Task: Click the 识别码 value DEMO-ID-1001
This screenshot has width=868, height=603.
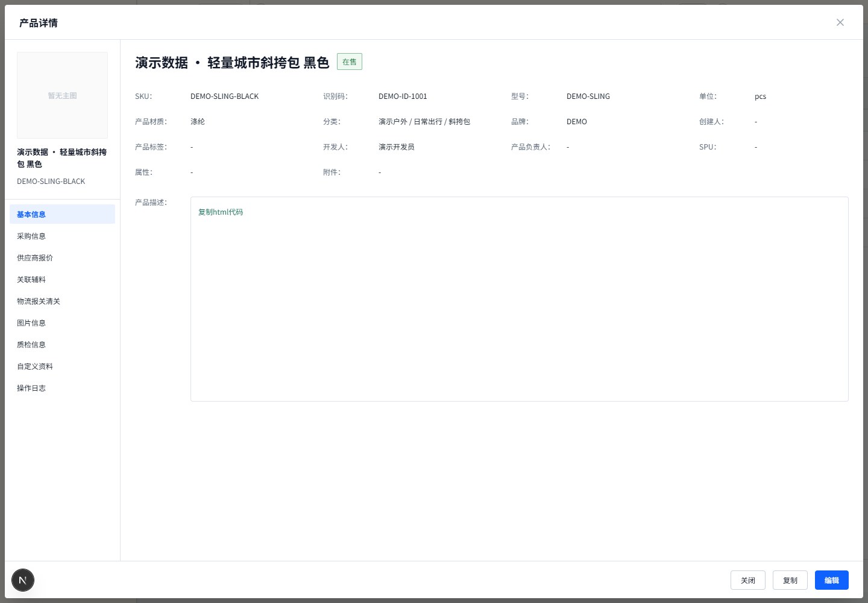Action: [403, 96]
